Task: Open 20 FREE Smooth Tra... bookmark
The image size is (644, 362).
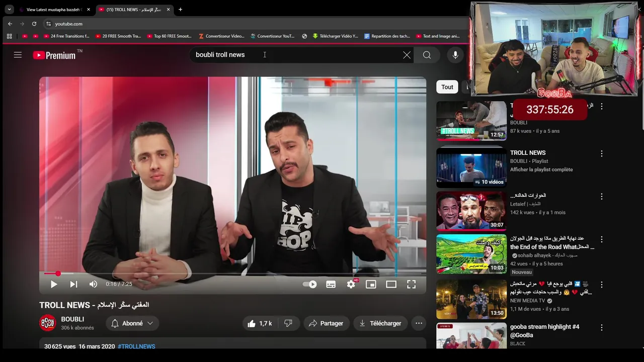Action: click(x=117, y=36)
